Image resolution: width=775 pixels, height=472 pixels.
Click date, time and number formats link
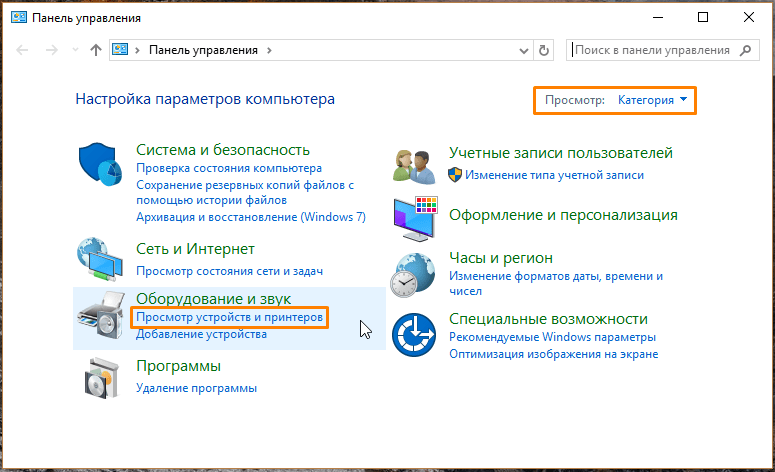556,283
